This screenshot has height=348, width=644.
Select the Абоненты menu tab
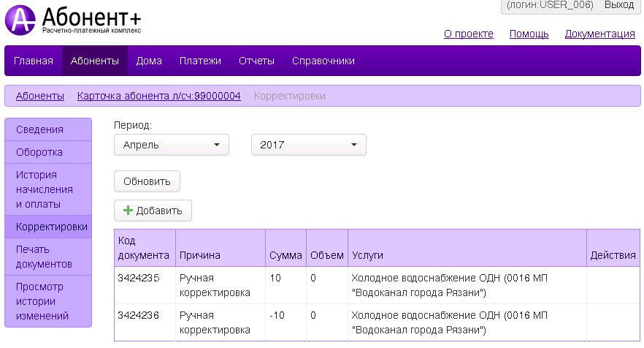(x=95, y=61)
